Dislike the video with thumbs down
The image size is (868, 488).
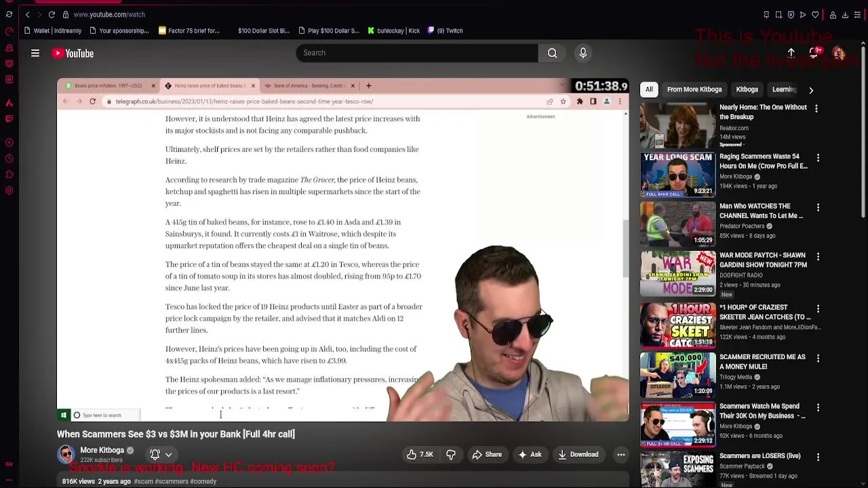[451, 455]
